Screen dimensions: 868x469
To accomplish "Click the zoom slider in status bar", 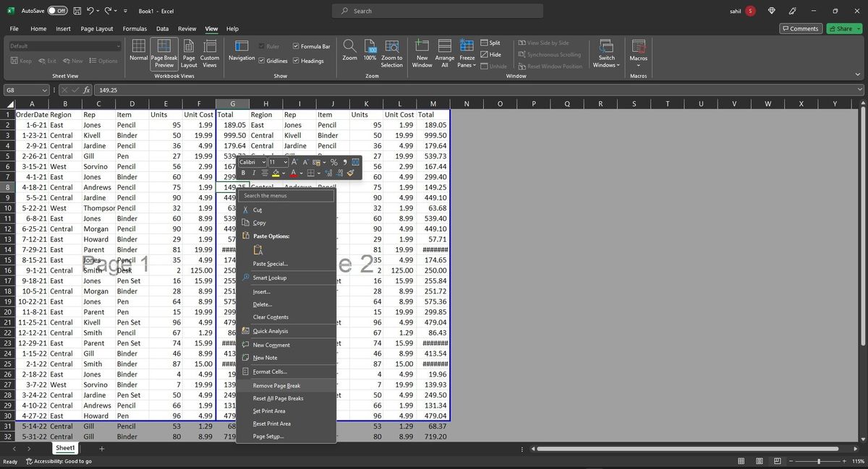I will (818, 461).
